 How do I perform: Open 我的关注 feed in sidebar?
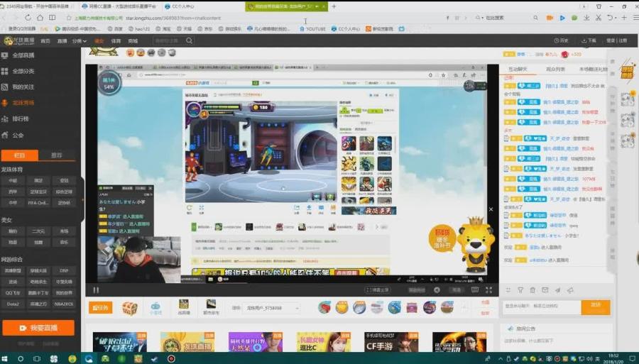click(23, 87)
